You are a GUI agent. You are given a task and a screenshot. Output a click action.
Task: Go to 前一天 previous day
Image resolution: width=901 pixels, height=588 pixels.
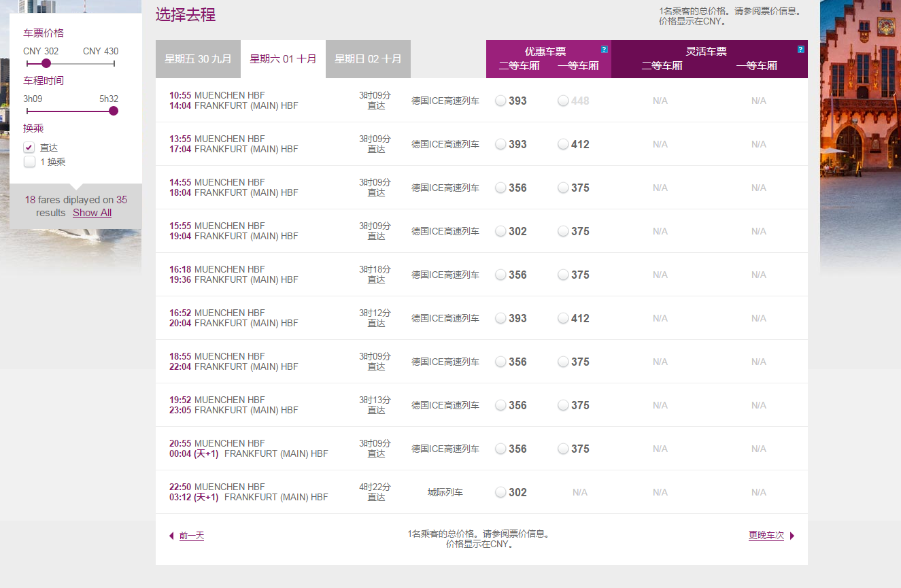click(192, 536)
